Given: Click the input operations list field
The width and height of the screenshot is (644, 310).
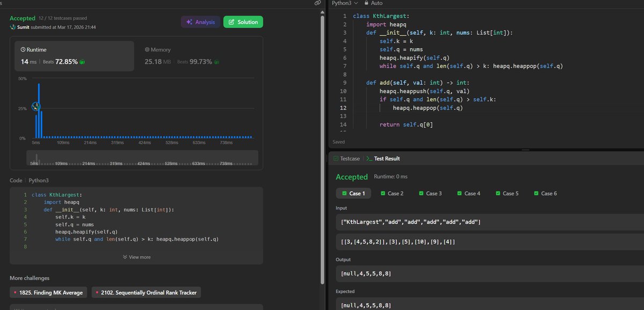Looking at the screenshot, I should point(489,222).
